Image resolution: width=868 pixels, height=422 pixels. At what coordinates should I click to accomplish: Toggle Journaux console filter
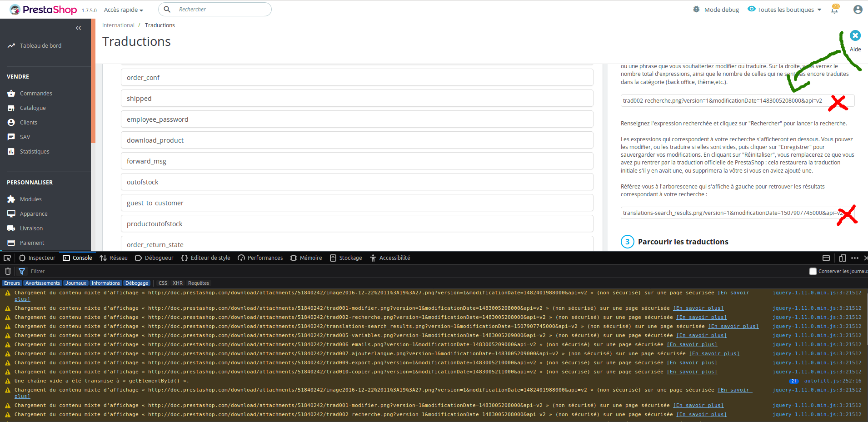[76, 283]
